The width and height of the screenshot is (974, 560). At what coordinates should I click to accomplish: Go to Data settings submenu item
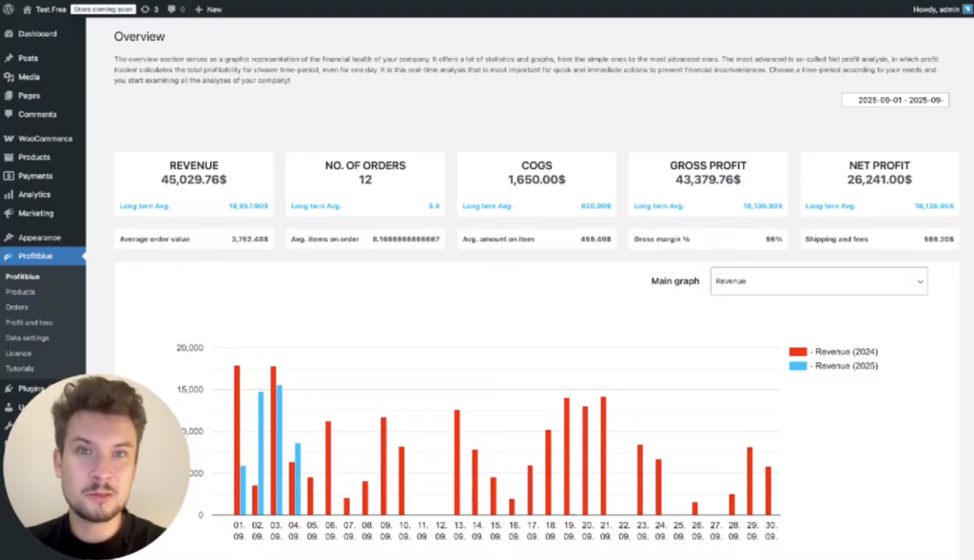pos(27,338)
